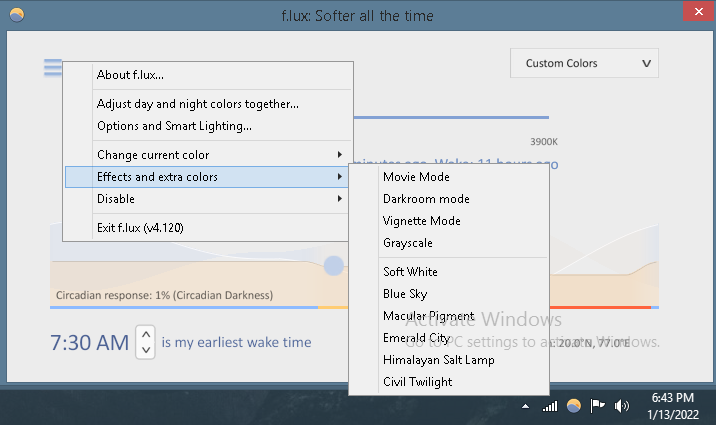Choose Adjust day and night colors together
The width and height of the screenshot is (716, 425).
[207, 104]
